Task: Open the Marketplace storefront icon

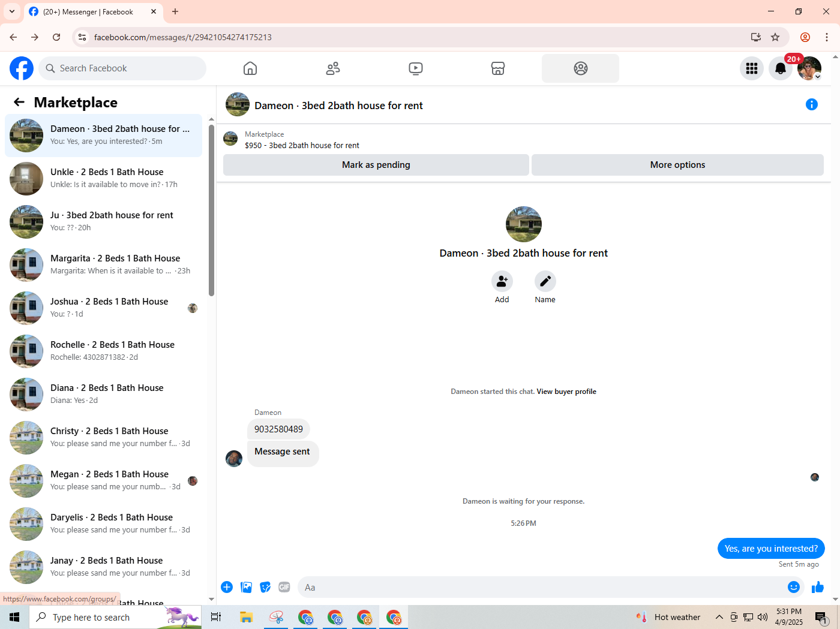Action: [498, 68]
